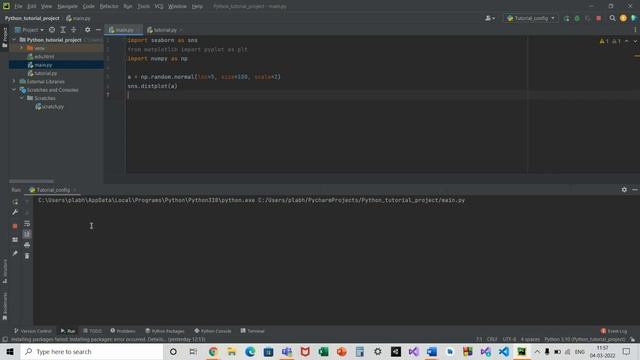Click the green debug bug icon
640x360 pixels.
click(x=577, y=18)
